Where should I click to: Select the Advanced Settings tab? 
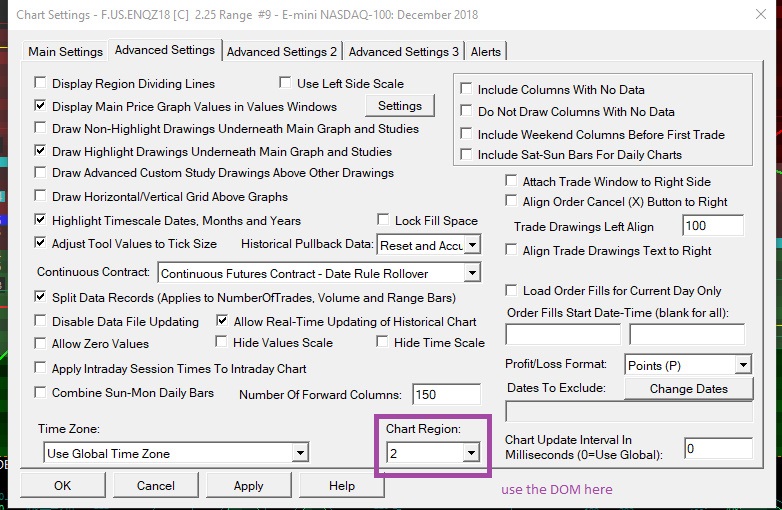point(165,50)
